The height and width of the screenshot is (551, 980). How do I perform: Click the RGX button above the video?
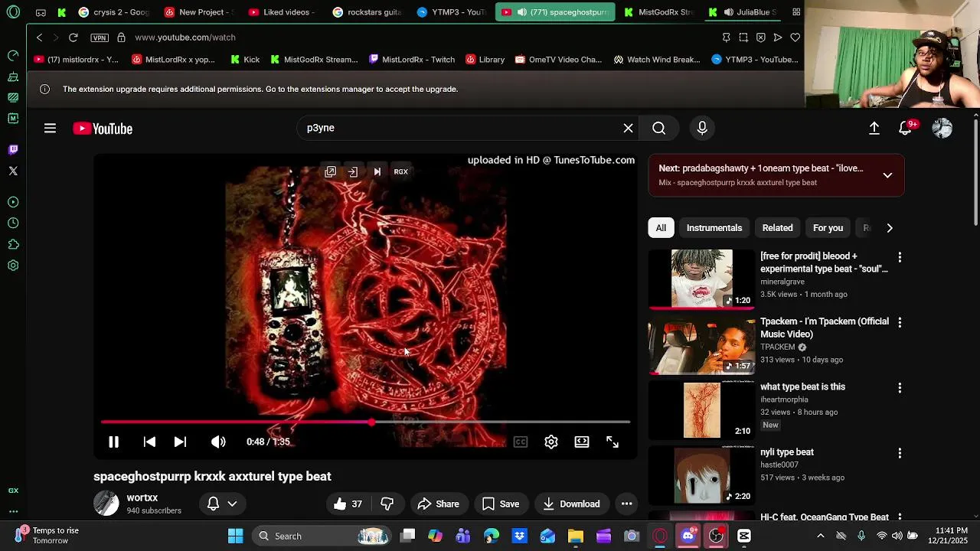click(400, 171)
